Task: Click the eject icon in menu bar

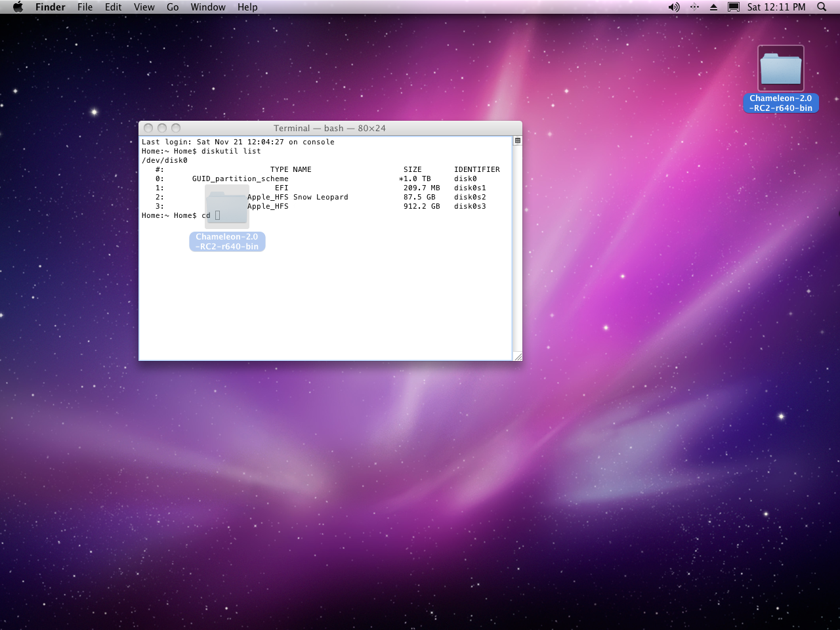Action: 714,7
